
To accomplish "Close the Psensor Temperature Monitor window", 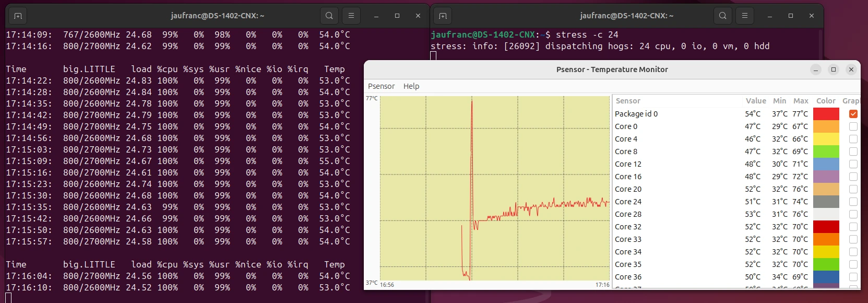I will (x=851, y=69).
